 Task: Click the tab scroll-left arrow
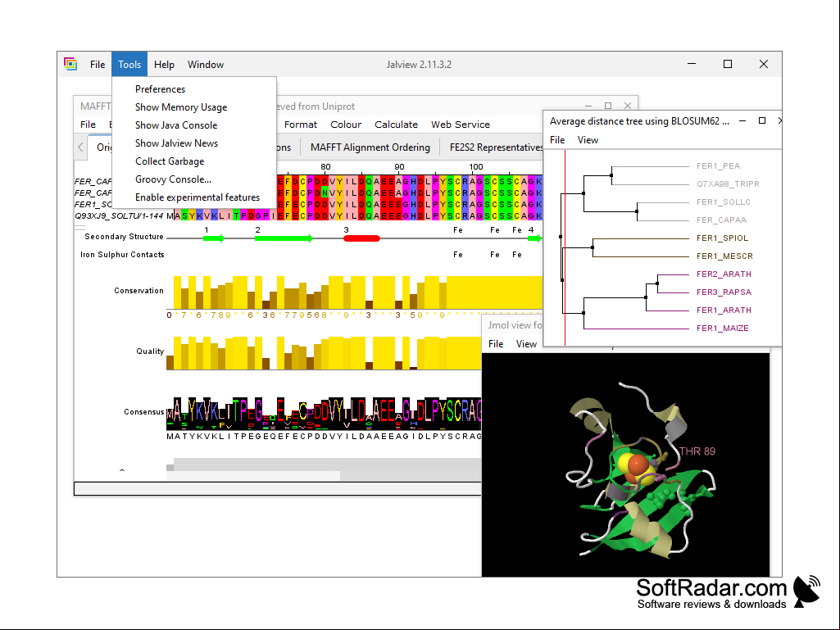[x=80, y=147]
